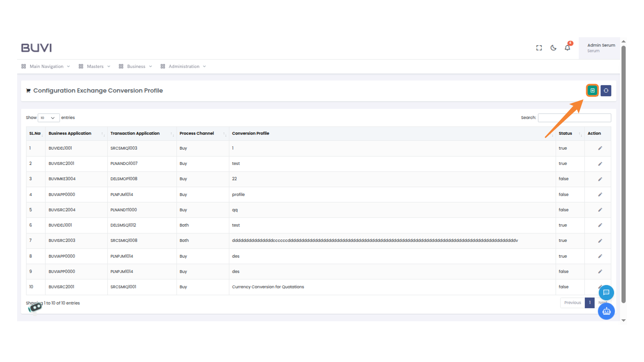Click the blue refresh icon

606,90
